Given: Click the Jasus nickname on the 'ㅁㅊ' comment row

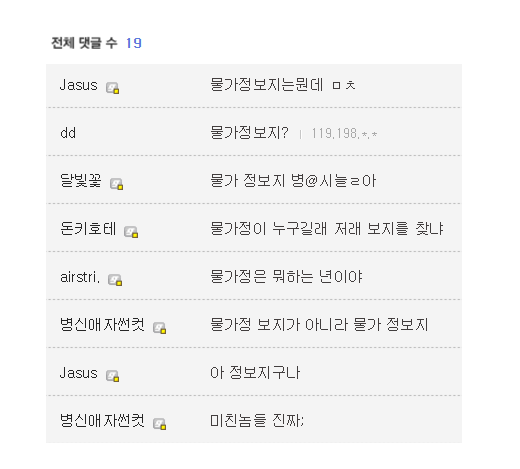Looking at the screenshot, I should [79, 85].
